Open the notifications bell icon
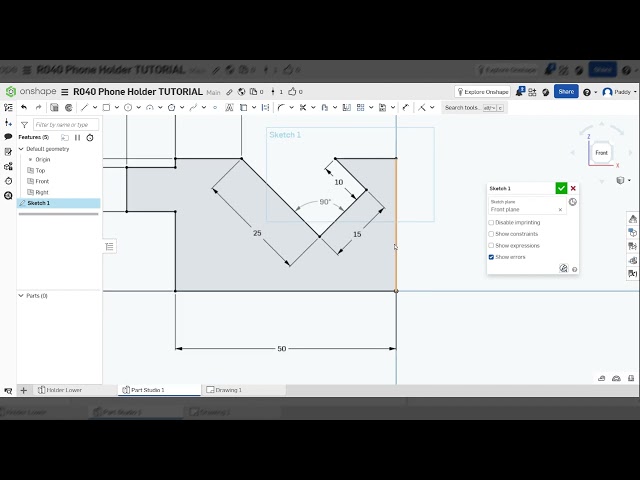Screen dimensions: 640x480 point(520,91)
